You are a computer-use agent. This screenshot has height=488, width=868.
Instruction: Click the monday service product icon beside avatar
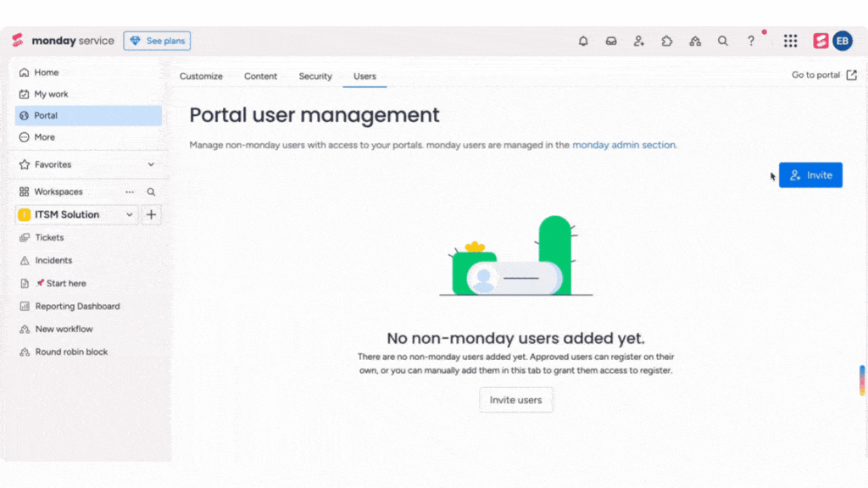point(821,41)
